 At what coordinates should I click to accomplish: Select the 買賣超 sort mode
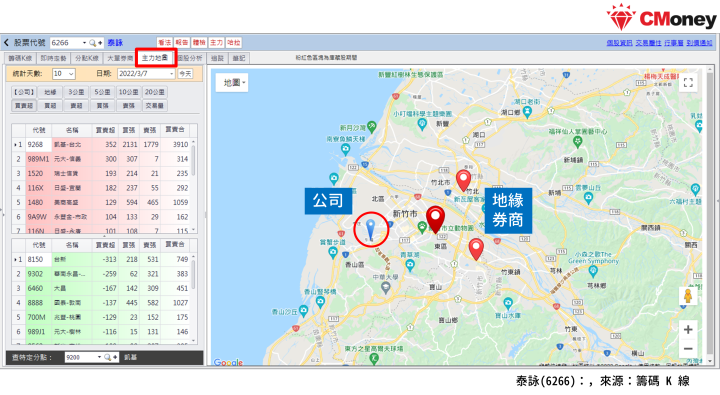24,106
